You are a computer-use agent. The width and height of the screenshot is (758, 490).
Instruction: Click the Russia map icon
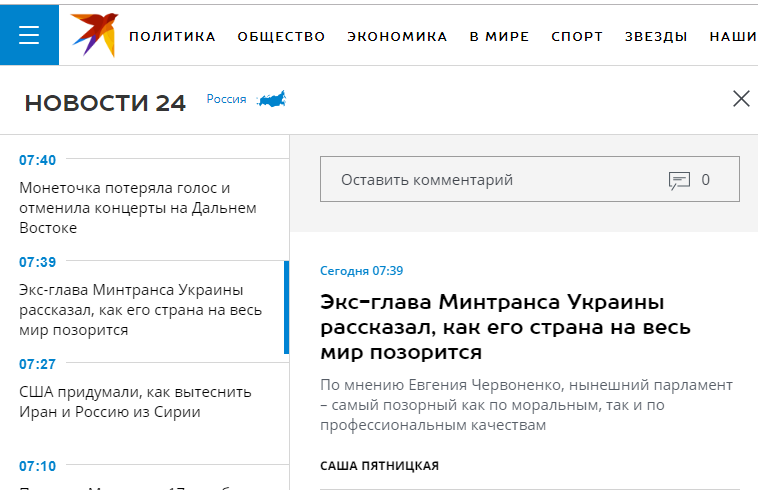click(271, 99)
